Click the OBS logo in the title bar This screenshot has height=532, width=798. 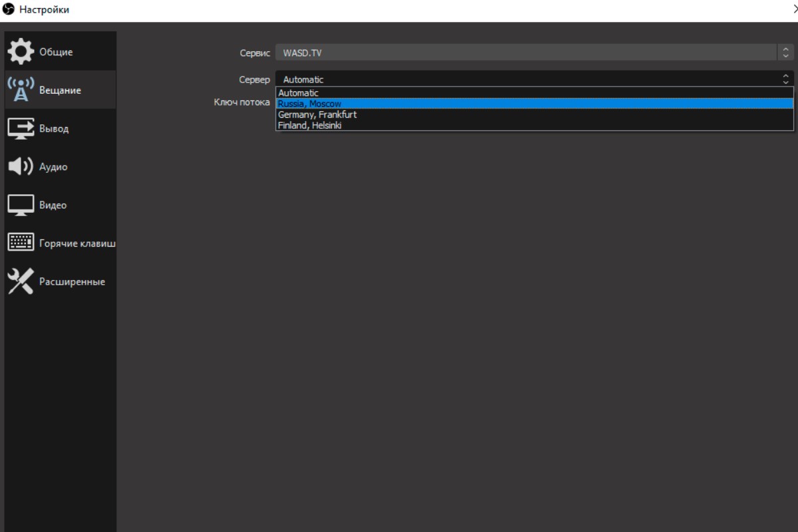coord(9,10)
